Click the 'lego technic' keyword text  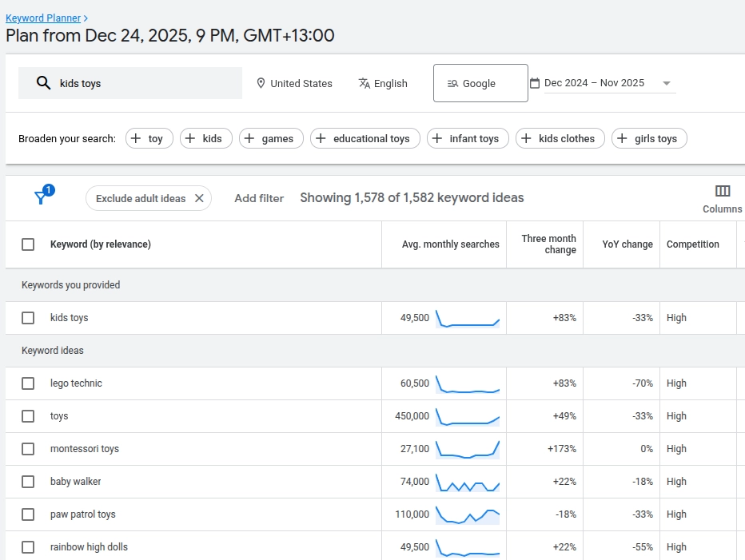pos(76,383)
